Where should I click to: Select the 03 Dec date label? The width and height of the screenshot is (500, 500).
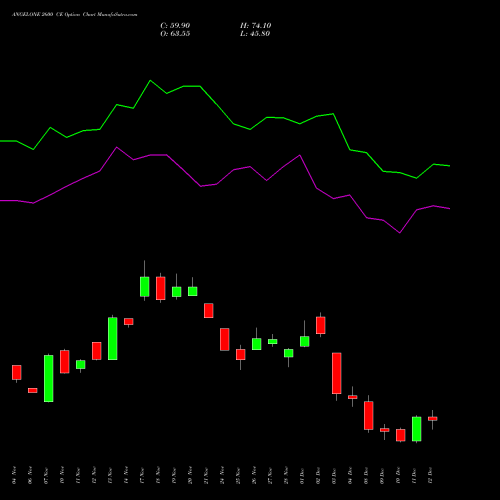[x=334, y=475]
